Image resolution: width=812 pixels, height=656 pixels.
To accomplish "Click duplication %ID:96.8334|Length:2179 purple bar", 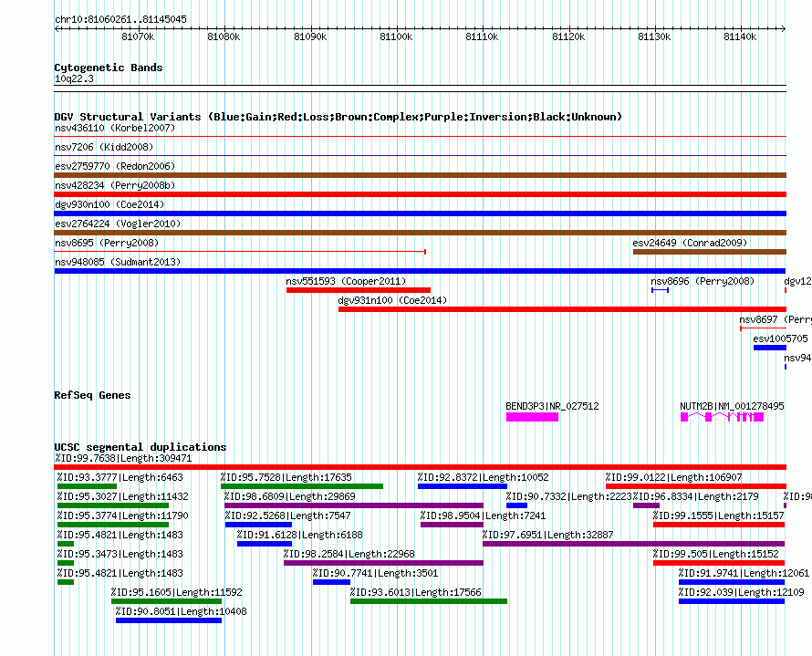I will [646, 505].
